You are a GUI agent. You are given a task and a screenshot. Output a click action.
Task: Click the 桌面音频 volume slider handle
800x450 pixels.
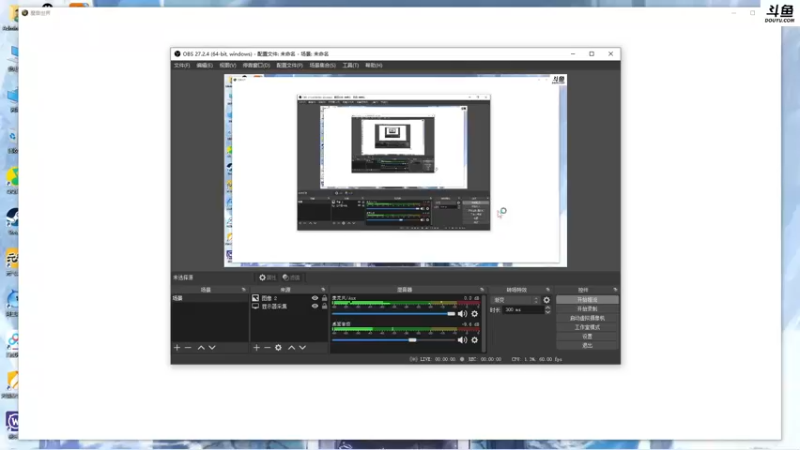(412, 340)
